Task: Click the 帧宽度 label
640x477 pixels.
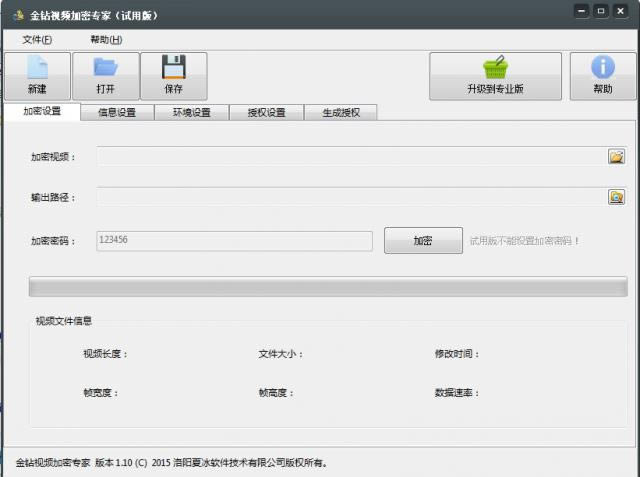Action: [101, 393]
